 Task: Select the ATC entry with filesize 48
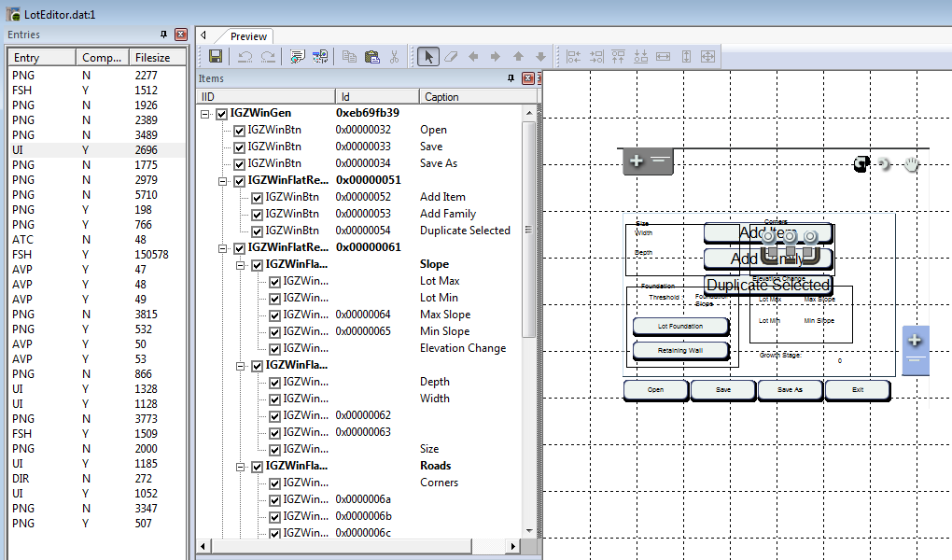(x=97, y=239)
